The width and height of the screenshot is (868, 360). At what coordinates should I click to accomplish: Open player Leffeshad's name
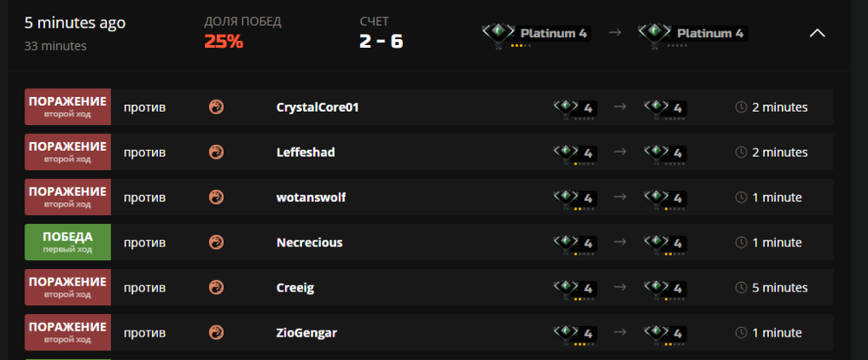point(306,153)
